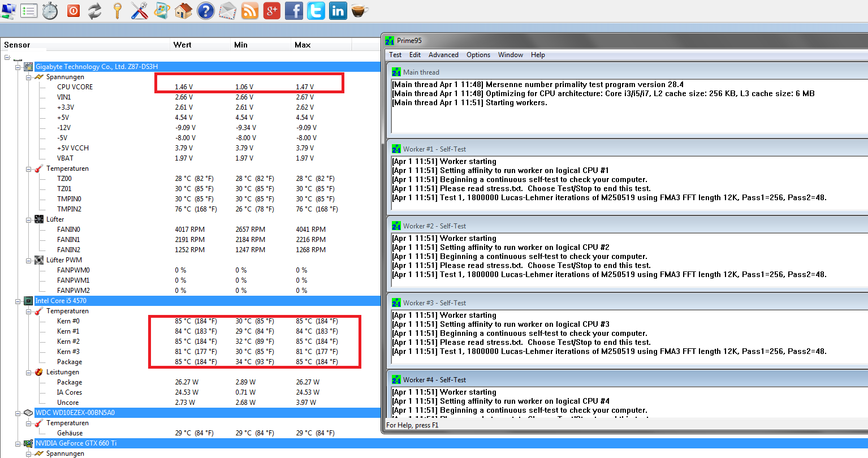Open the Edit menu in Prime95
The width and height of the screenshot is (868, 458).
tap(415, 55)
